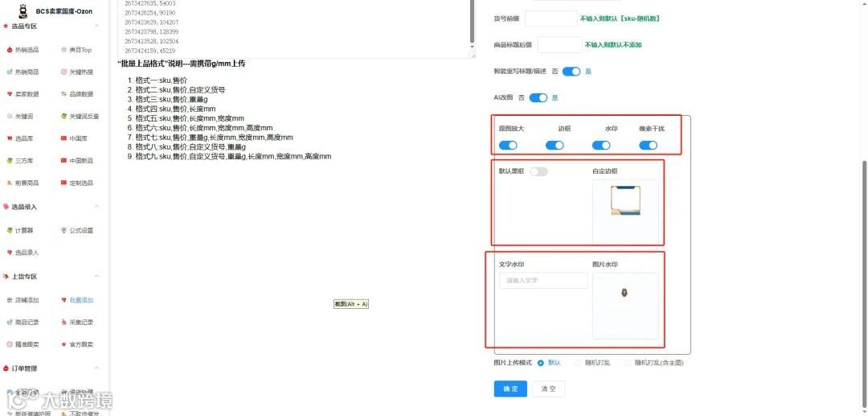The height and width of the screenshot is (416, 868).
Task: Open 商品记录 sidebar entry
Action: coord(23,323)
